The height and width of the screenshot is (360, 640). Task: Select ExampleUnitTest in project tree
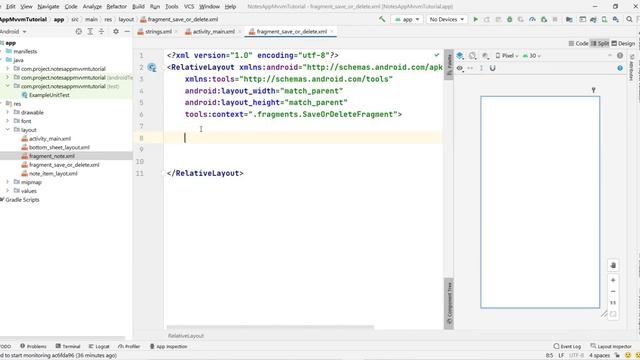point(49,95)
